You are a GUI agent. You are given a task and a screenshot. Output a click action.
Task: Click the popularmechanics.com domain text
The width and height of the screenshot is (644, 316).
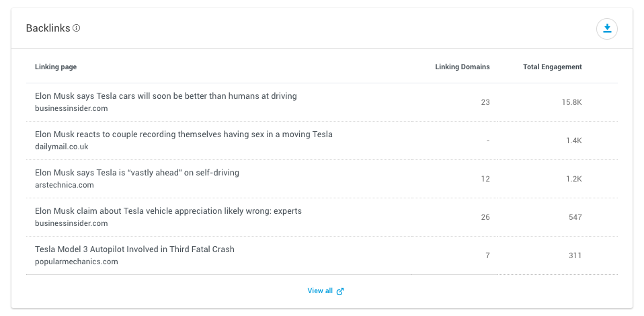click(77, 262)
